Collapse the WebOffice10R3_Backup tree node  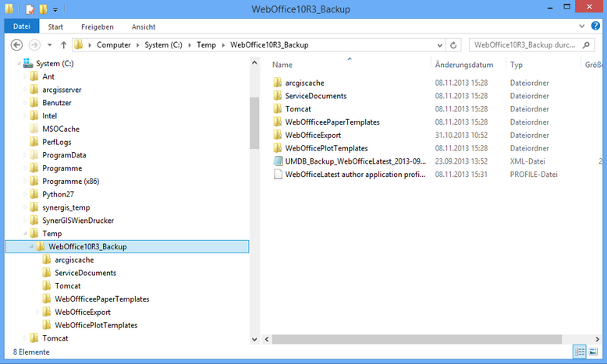coord(30,246)
